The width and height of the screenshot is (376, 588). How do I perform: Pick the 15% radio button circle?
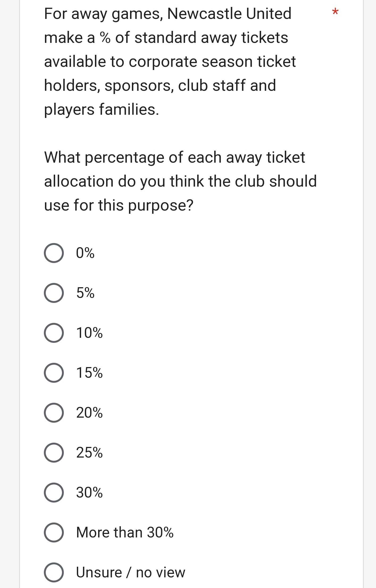coord(54,373)
